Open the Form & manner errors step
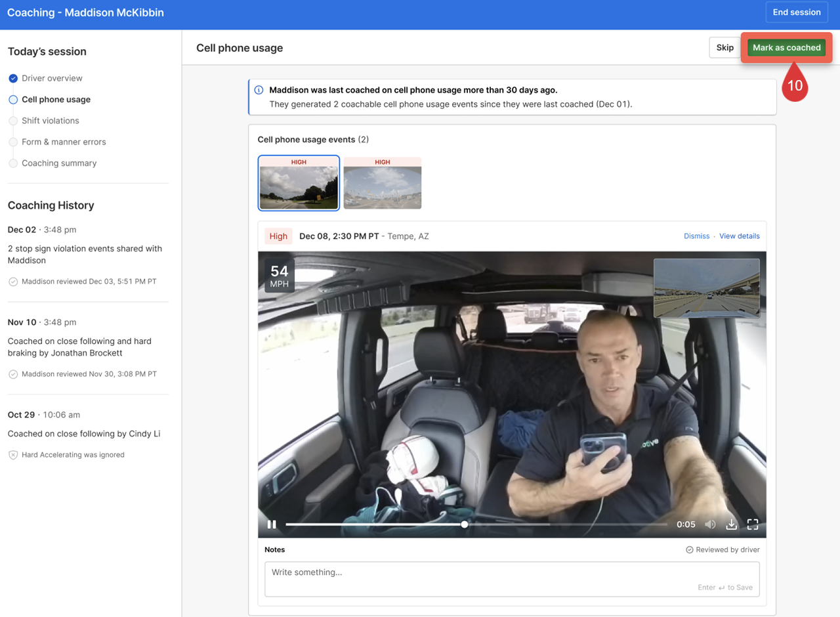 pyautogui.click(x=64, y=142)
